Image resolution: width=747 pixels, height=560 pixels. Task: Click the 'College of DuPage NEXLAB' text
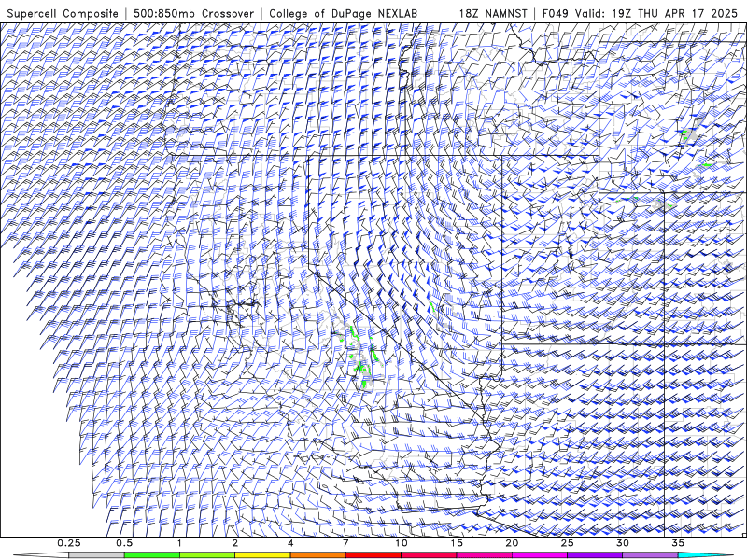(343, 13)
